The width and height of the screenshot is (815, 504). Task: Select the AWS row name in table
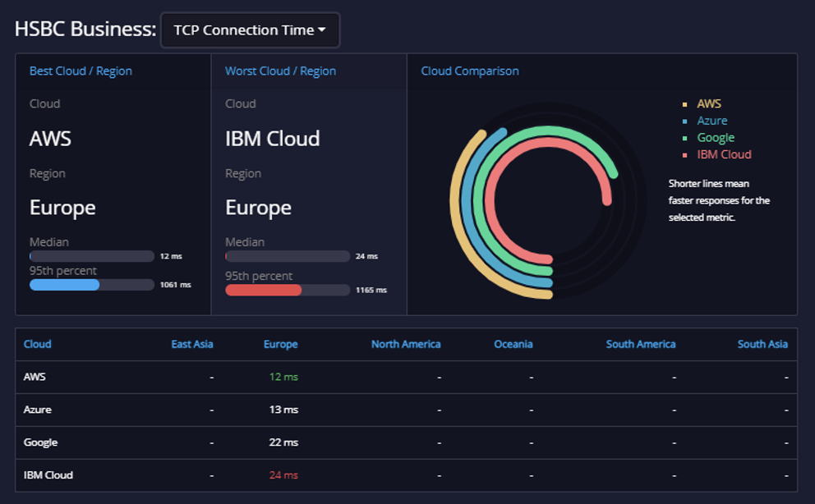35,377
